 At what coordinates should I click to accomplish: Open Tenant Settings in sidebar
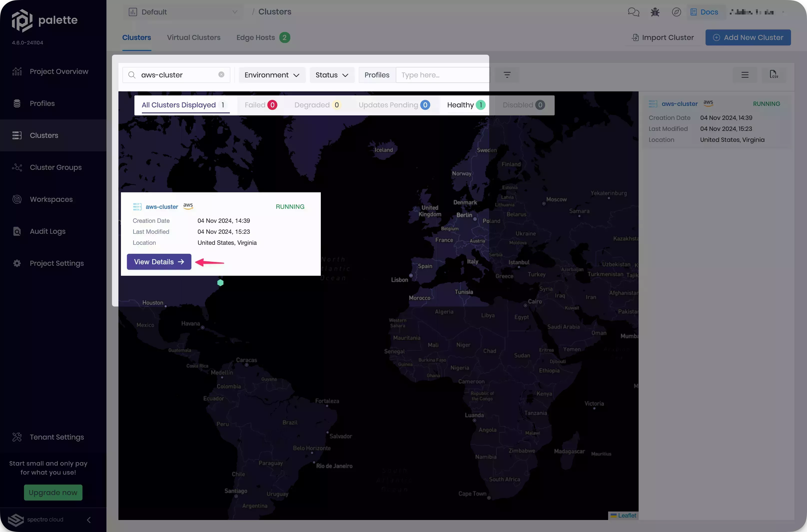(x=53, y=437)
